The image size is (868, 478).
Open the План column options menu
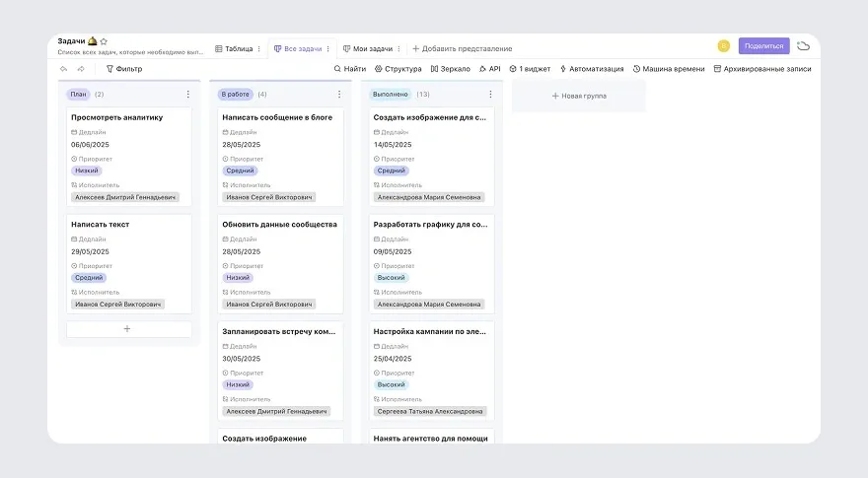pyautogui.click(x=188, y=95)
